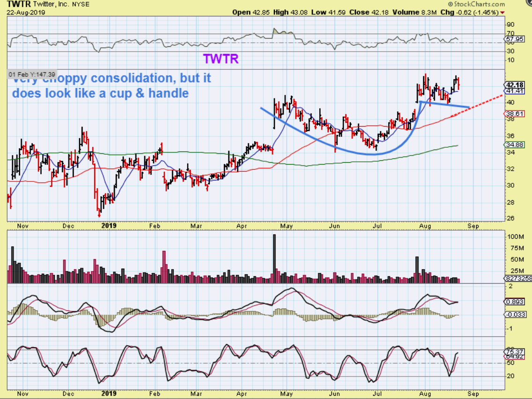Click the 'Low 41.59' value in the header
Image resolution: width=532 pixels, height=399 pixels.
click(329, 12)
